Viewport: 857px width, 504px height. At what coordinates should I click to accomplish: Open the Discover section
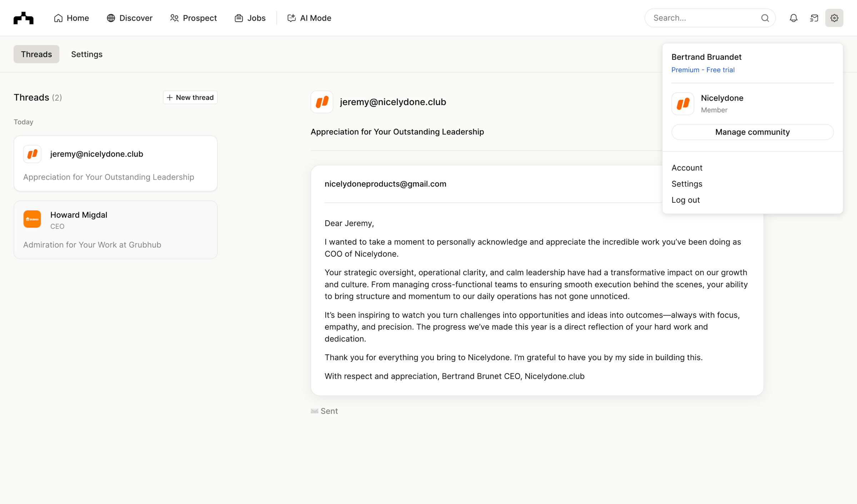click(x=130, y=18)
